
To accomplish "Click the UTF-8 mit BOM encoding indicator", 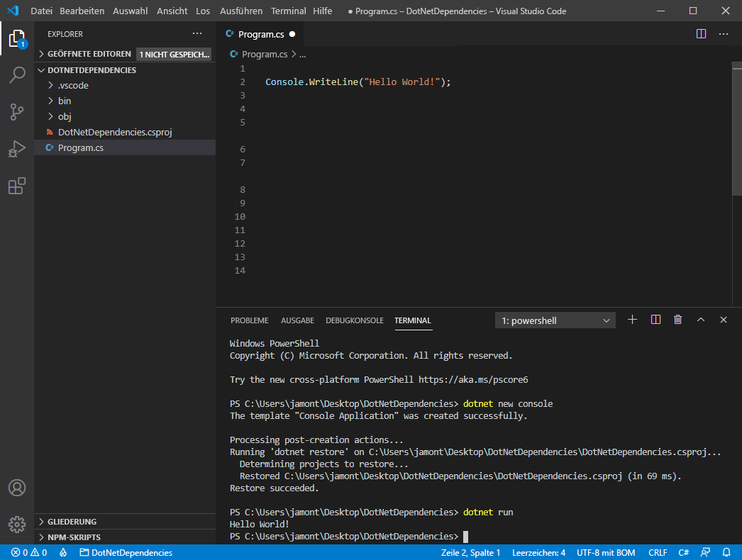I will [x=606, y=552].
